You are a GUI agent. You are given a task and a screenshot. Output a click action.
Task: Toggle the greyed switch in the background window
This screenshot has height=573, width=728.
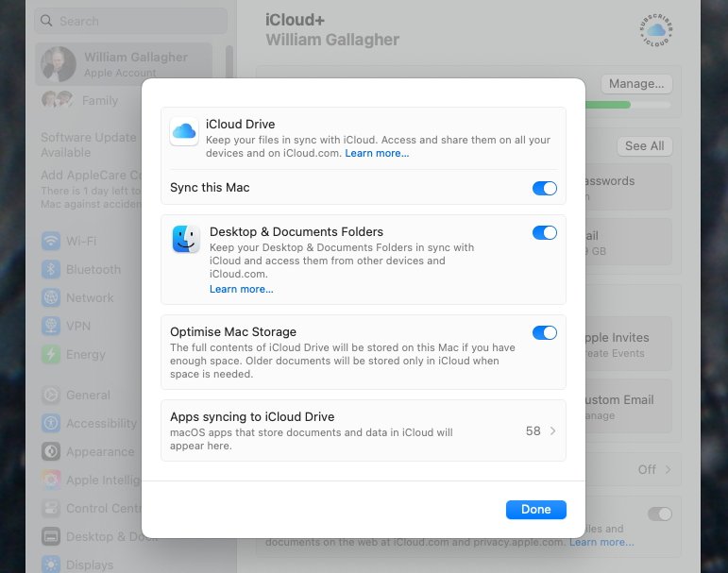pyautogui.click(x=659, y=514)
